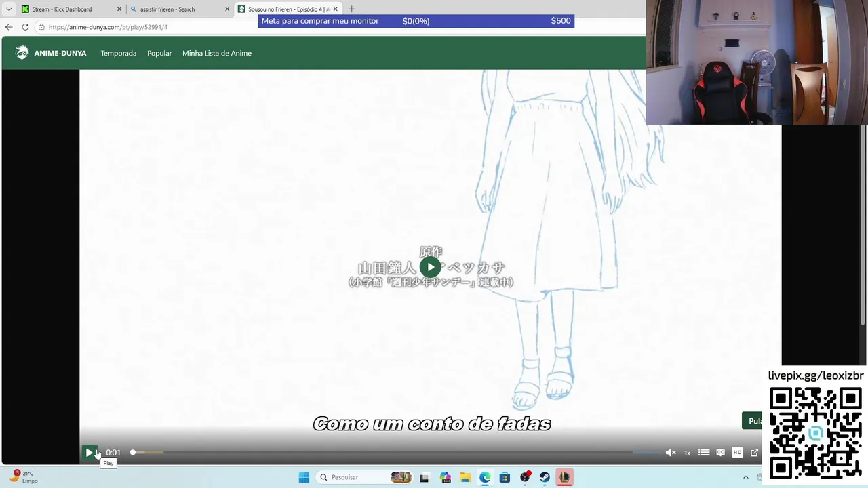Click the webcam overlay showing the gaming chair
This screenshot has height=488, width=868.
[757, 62]
